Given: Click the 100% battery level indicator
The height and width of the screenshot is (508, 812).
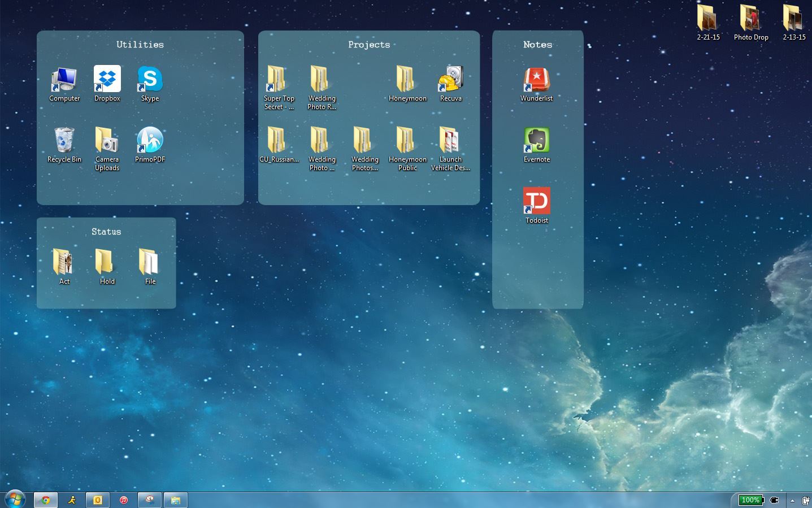Looking at the screenshot, I should pos(751,500).
